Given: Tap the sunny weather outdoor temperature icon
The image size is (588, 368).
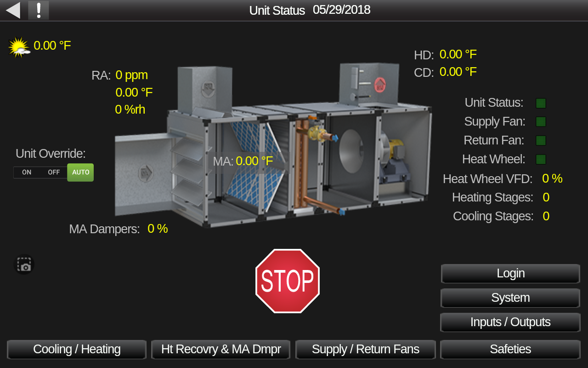Looking at the screenshot, I should (x=19, y=47).
